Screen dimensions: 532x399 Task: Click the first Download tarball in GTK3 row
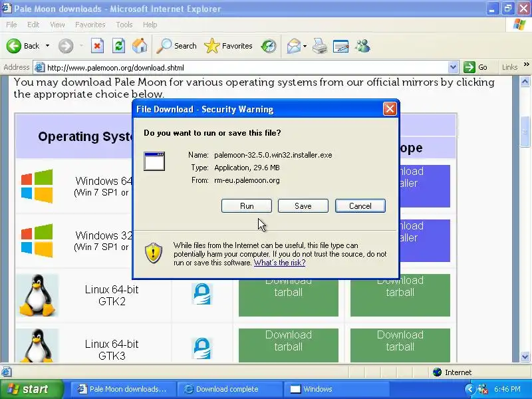[289, 345]
